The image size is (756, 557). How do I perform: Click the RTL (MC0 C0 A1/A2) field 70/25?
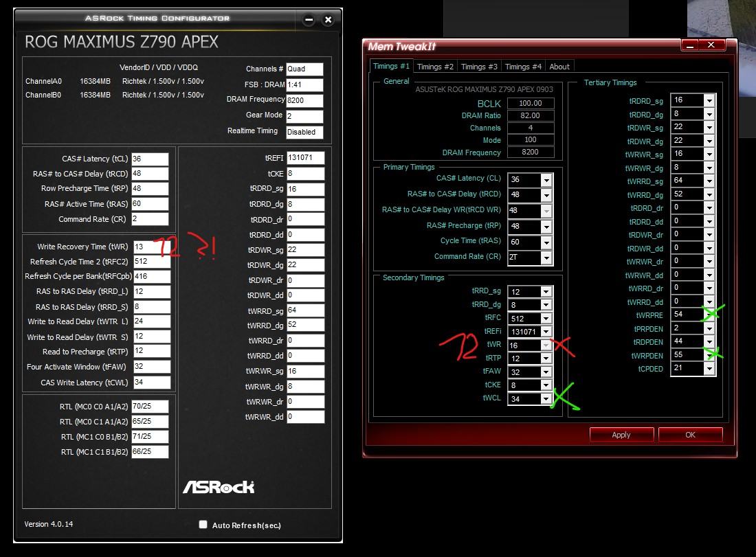point(150,407)
